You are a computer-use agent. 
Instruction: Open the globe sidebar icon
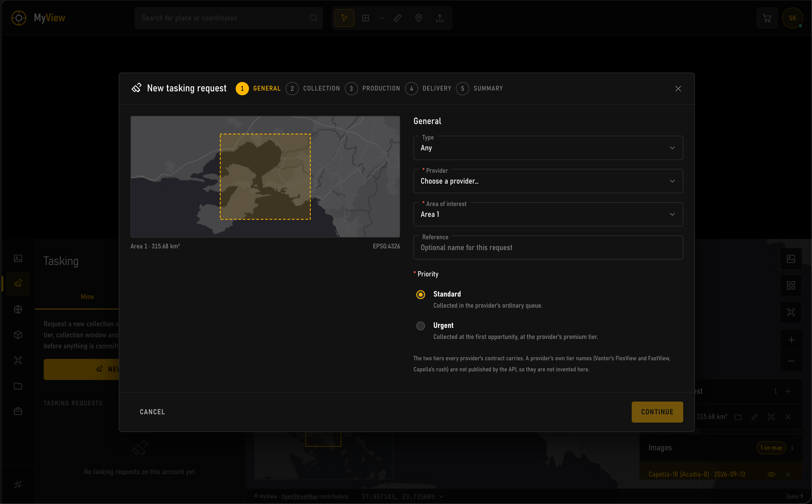click(18, 309)
